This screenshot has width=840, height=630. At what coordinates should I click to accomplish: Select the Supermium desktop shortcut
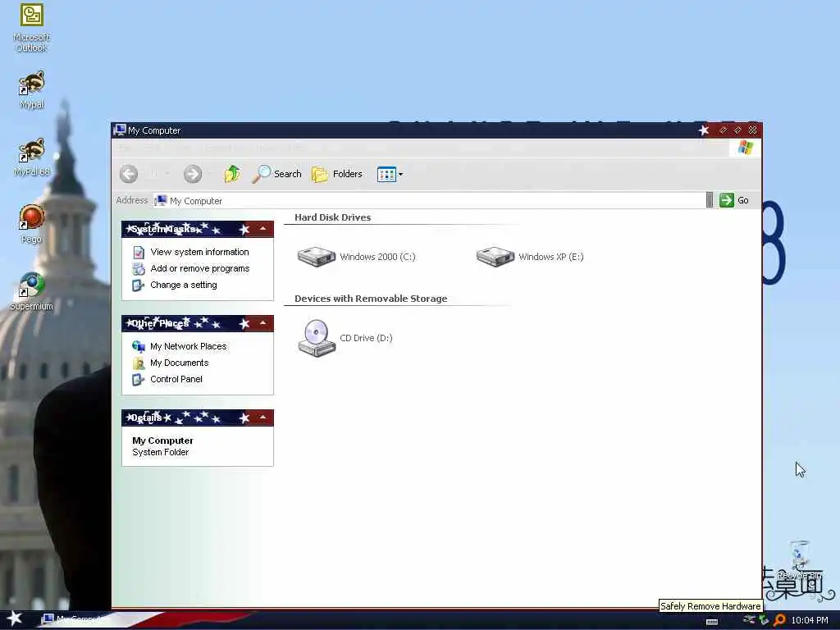tap(32, 292)
